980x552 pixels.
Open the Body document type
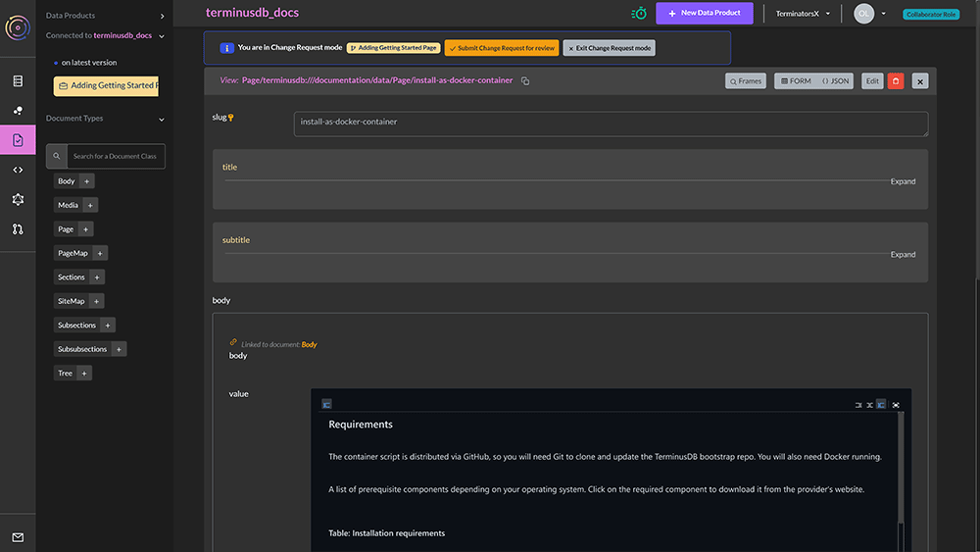(x=67, y=181)
